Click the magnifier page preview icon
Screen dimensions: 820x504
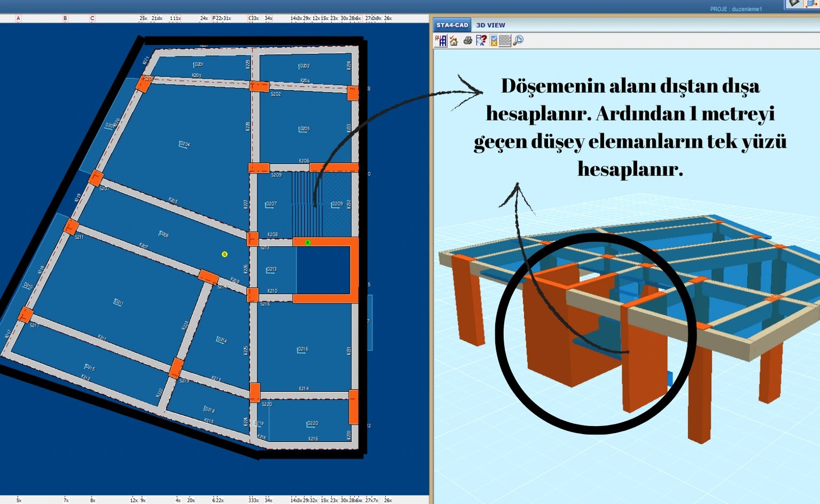(x=518, y=41)
